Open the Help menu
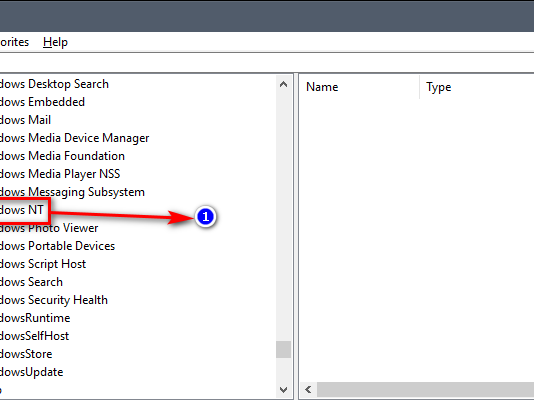This screenshot has width=534, height=400. (55, 42)
